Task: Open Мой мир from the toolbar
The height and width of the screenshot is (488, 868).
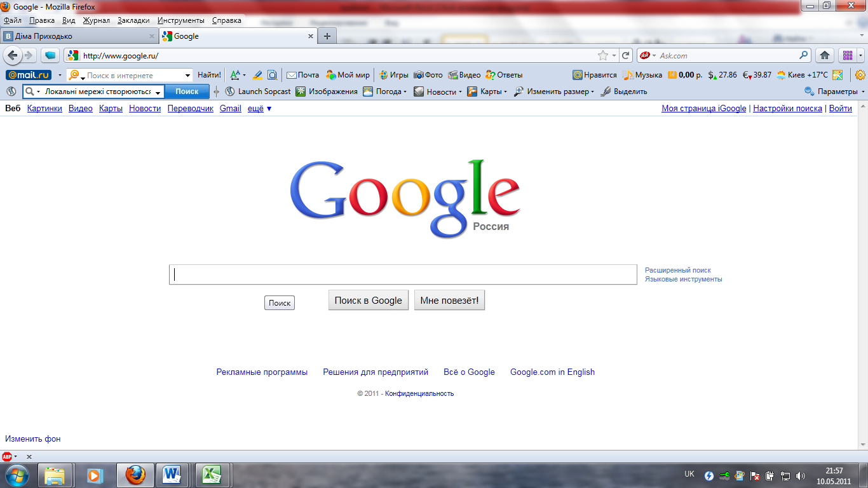Action: coord(348,75)
